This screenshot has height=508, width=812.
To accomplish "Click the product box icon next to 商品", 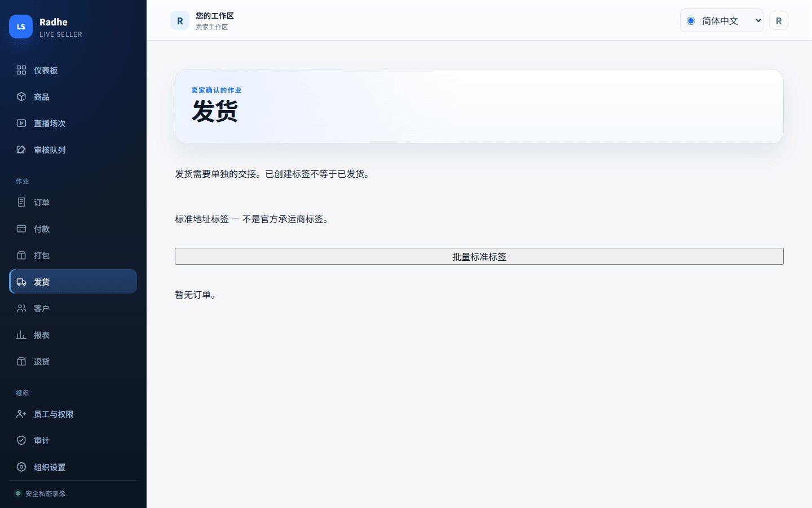I will 21,97.
